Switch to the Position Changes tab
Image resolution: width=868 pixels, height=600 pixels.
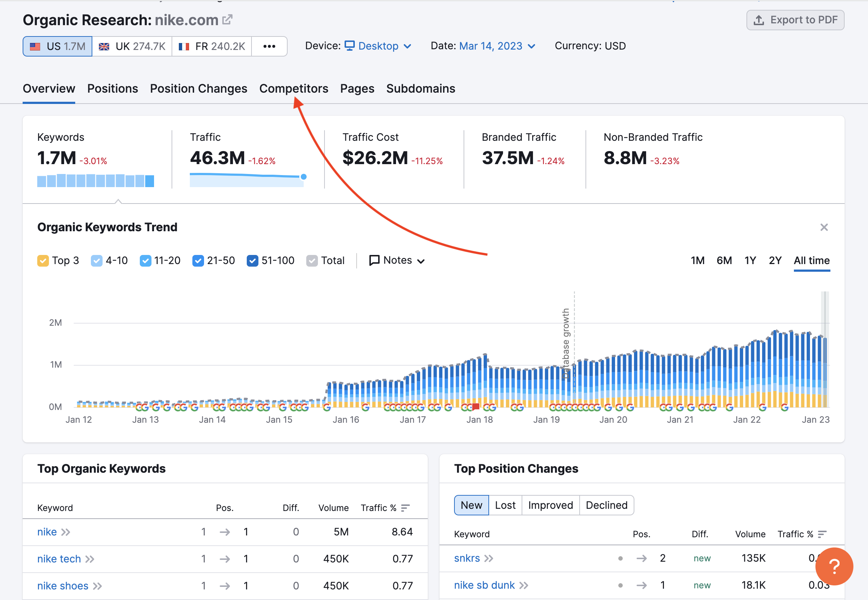click(x=199, y=89)
